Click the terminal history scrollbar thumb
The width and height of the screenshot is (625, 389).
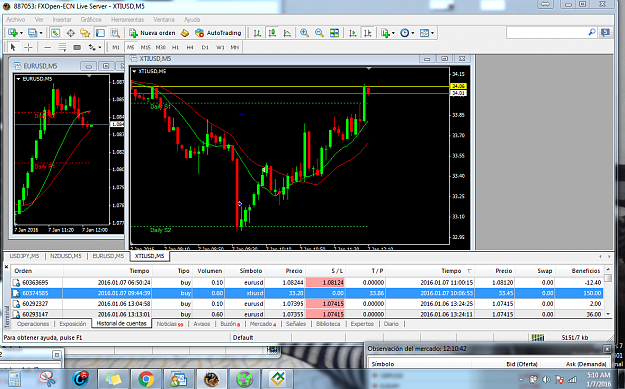(608, 278)
